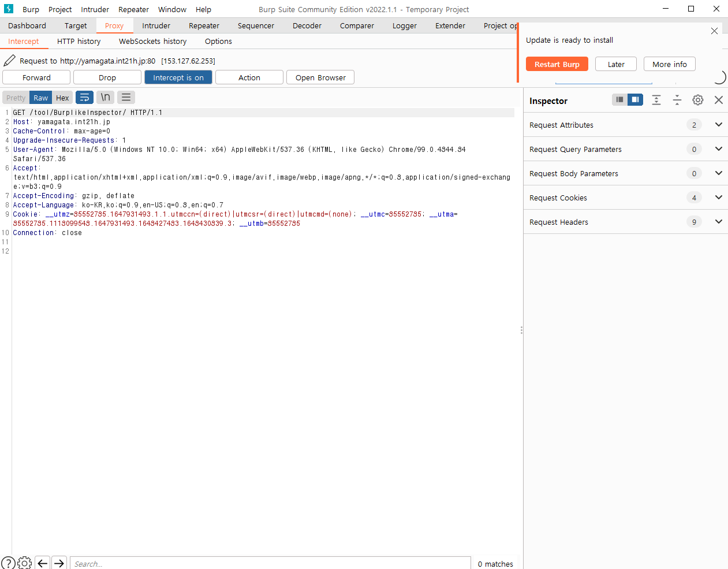728x569 pixels.
Task: Select the Project options tab
Action: pos(500,25)
